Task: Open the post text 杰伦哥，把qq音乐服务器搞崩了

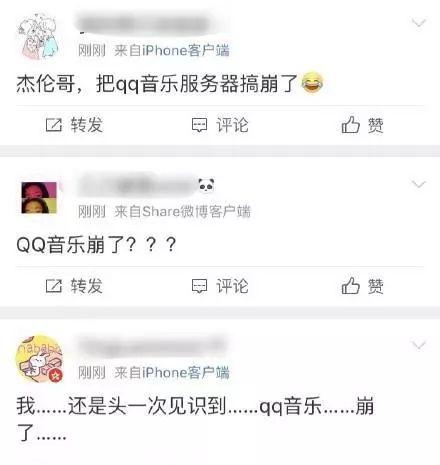Action: 157,83
